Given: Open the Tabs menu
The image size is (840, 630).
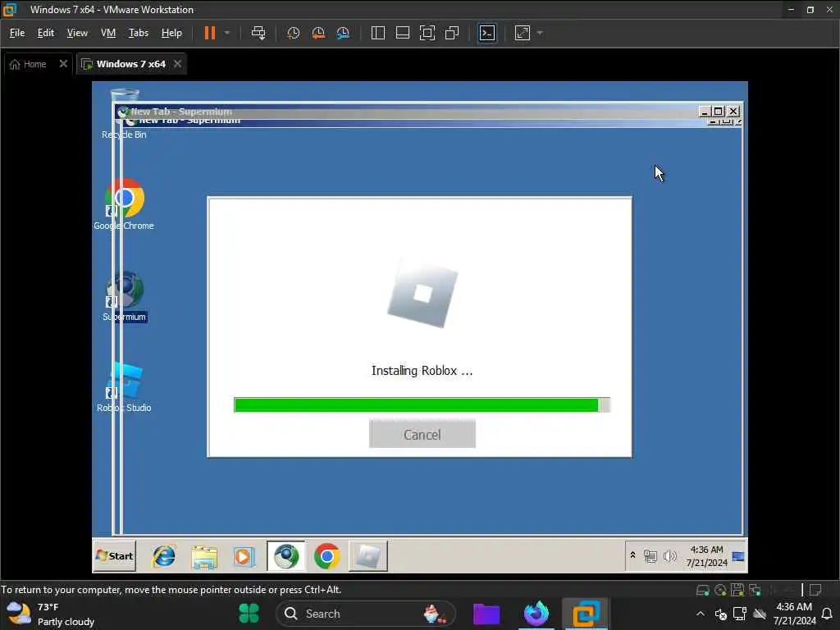Looking at the screenshot, I should 138,33.
